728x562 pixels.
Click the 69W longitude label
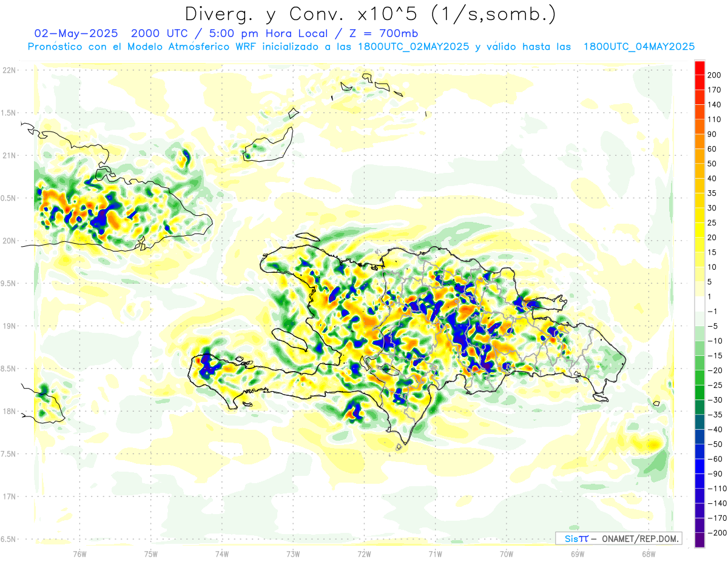578,554
